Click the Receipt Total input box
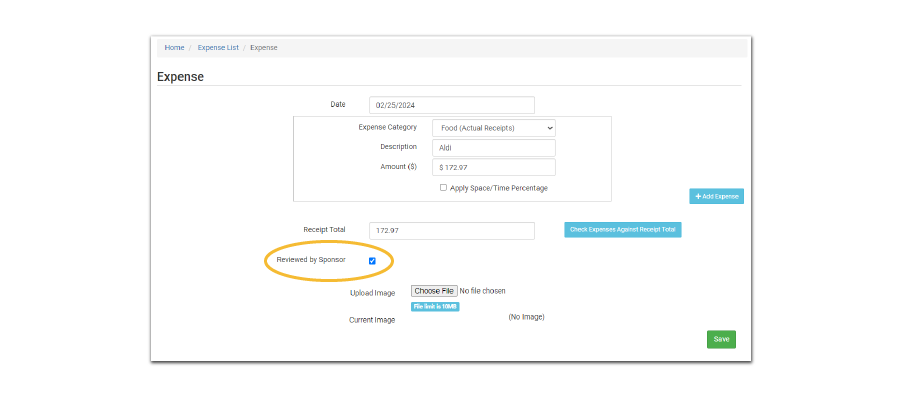 click(x=451, y=231)
